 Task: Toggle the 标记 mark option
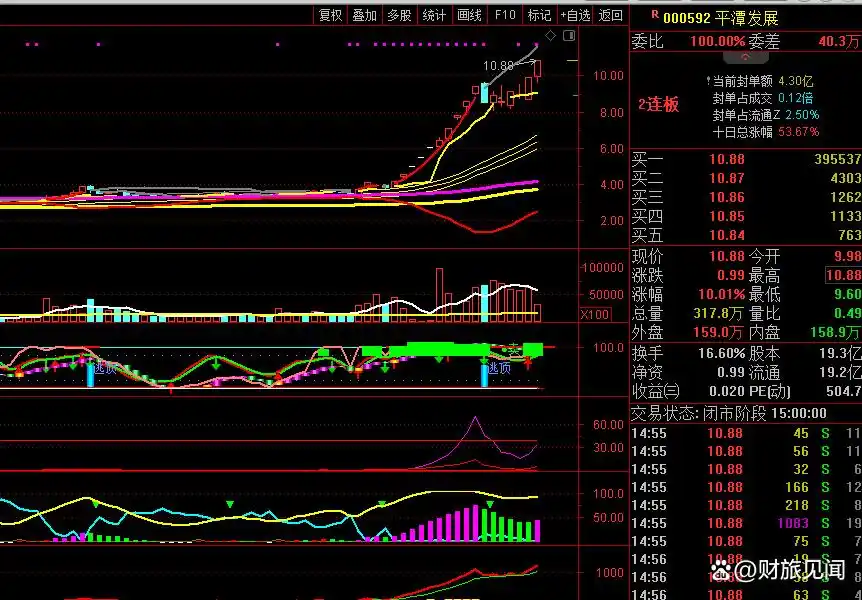pyautogui.click(x=539, y=15)
